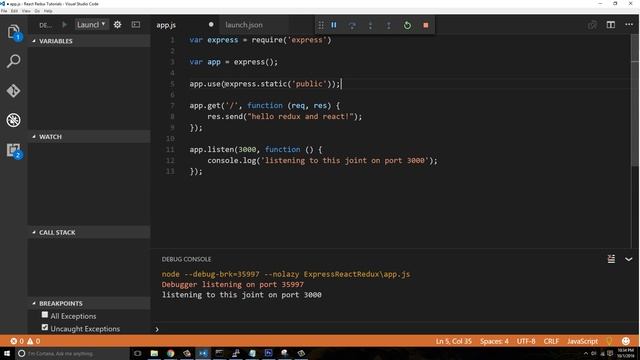Open the Git source control view

[x=13, y=91]
